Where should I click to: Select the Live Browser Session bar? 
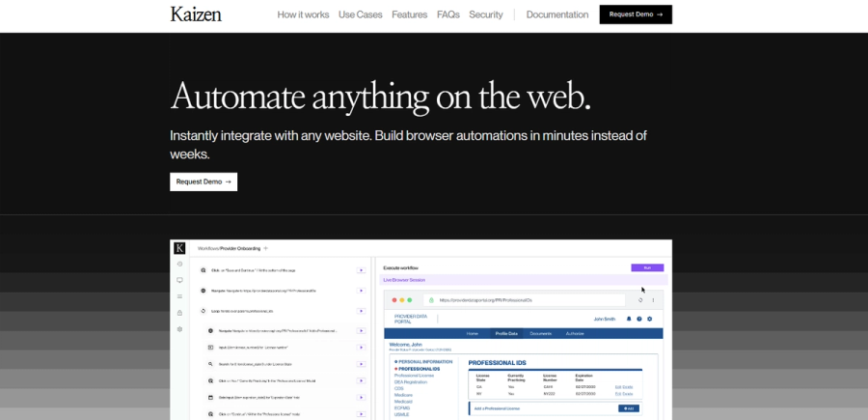pos(523,280)
